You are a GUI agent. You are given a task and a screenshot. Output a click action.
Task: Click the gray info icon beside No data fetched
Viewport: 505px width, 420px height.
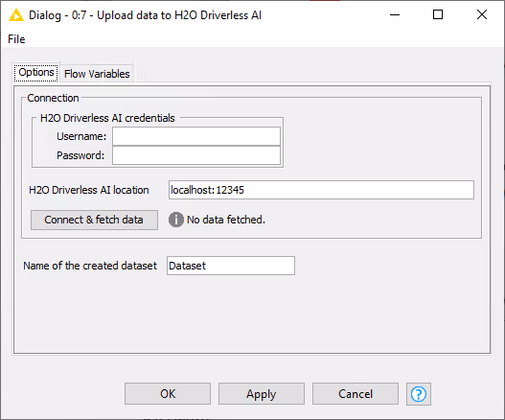pyautogui.click(x=176, y=220)
